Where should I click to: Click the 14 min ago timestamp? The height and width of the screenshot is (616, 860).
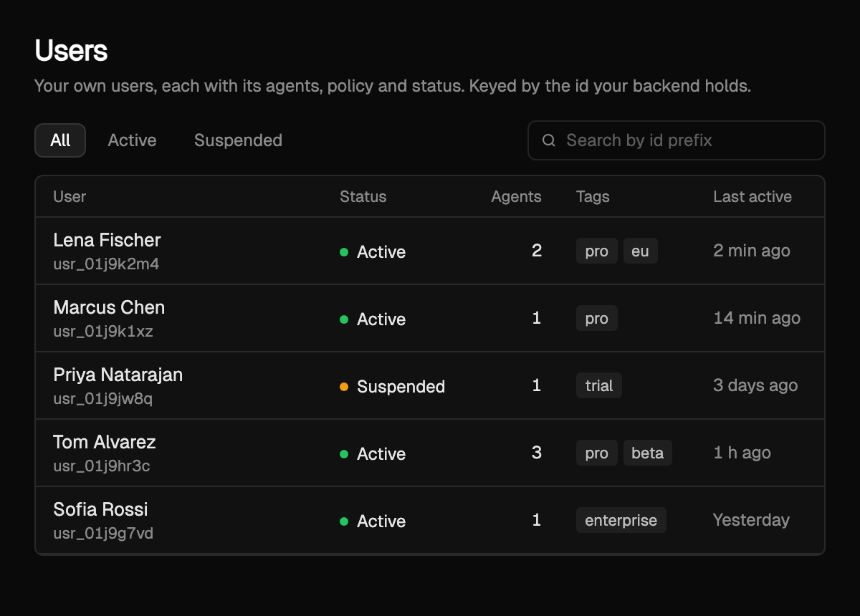pos(757,318)
